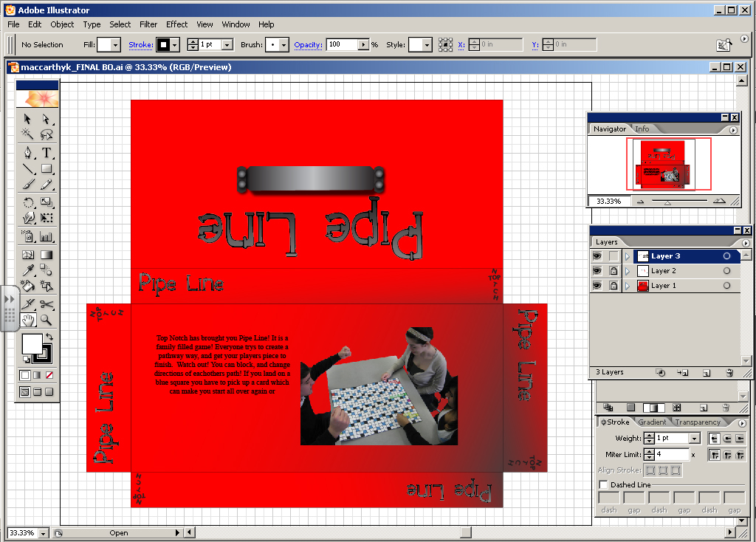Image resolution: width=756 pixels, height=542 pixels.
Task: Select the Pencil tool
Action: 47,185
